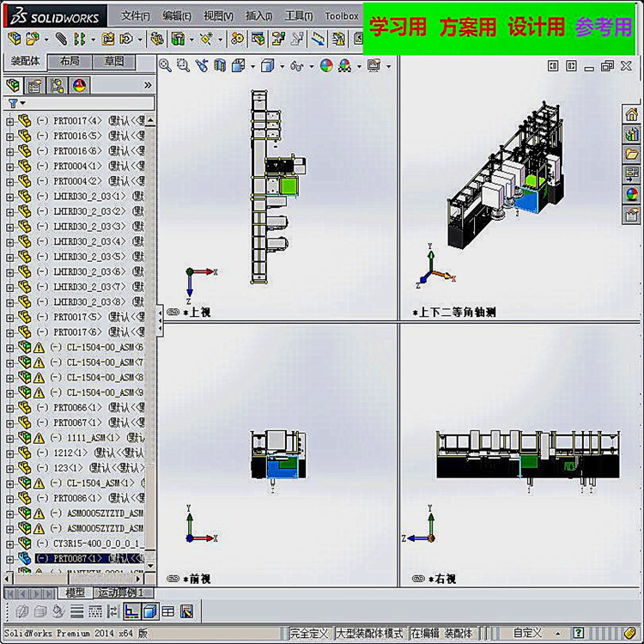
Task: Switch to PropertyManager tab icon
Action: tap(35, 86)
